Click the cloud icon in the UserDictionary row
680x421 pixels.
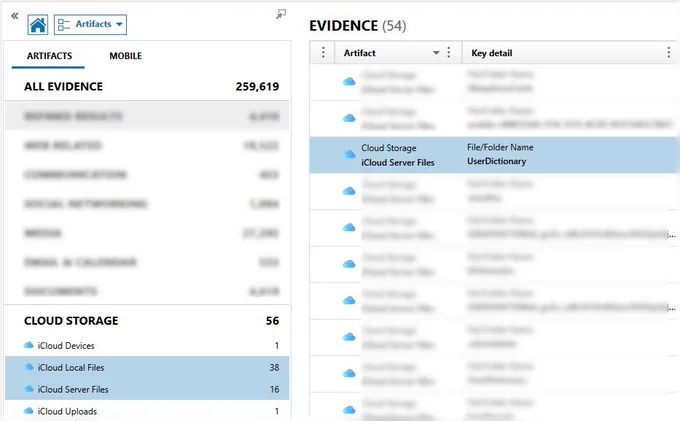tap(349, 154)
